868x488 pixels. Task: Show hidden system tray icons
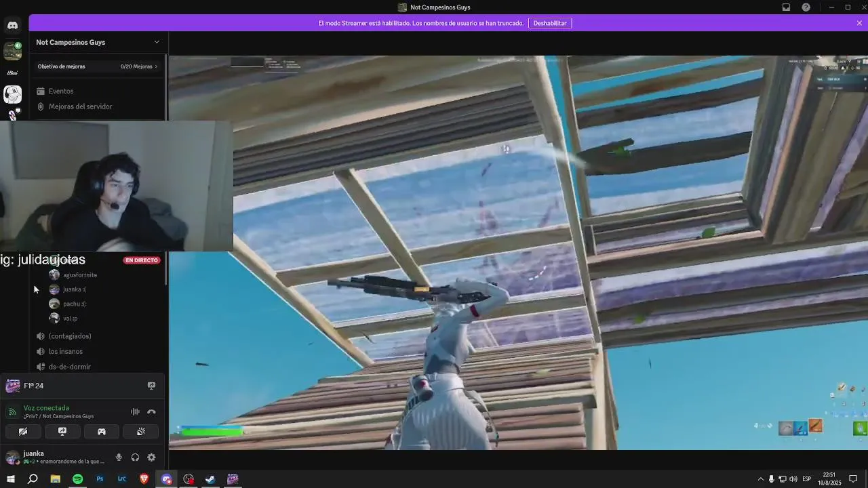tap(760, 479)
